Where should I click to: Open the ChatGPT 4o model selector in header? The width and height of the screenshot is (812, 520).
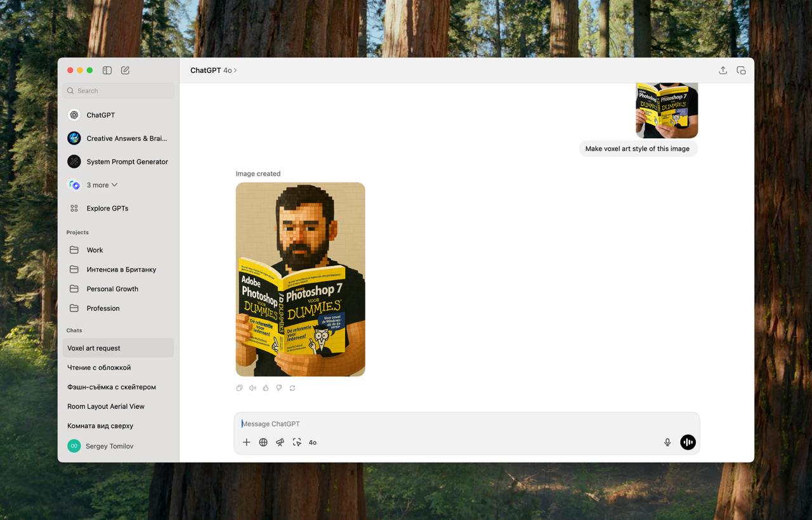pyautogui.click(x=214, y=70)
